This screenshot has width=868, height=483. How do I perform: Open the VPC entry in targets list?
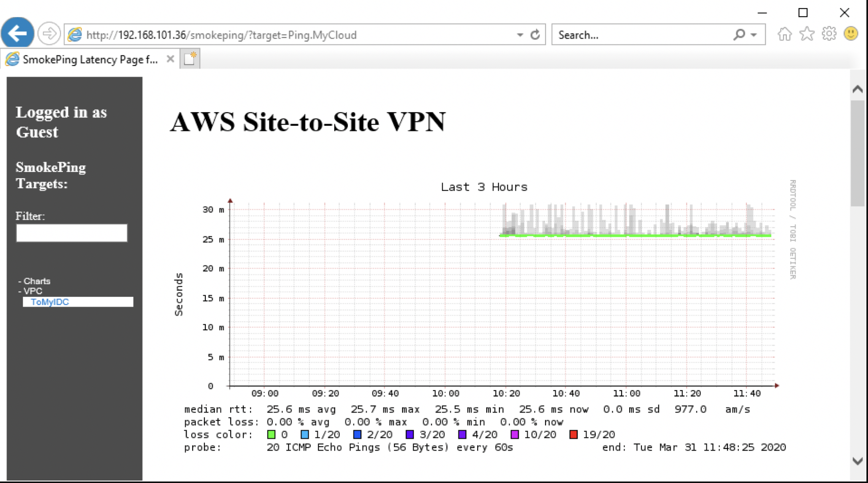[x=33, y=291]
